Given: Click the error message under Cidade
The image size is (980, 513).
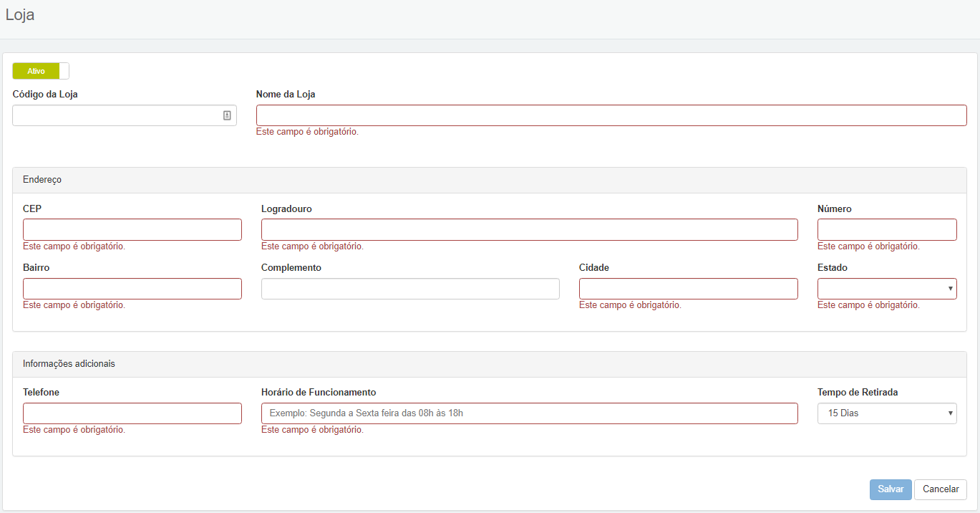Looking at the screenshot, I should point(630,305).
